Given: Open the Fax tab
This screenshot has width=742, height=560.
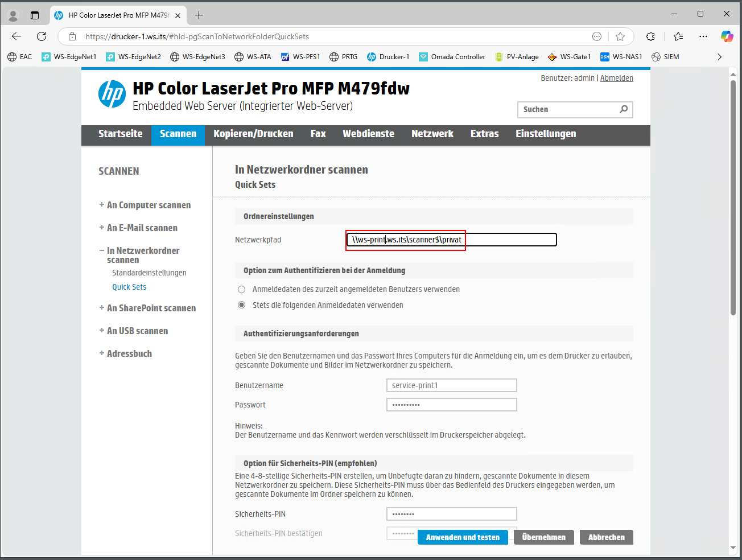Looking at the screenshot, I should (x=318, y=134).
